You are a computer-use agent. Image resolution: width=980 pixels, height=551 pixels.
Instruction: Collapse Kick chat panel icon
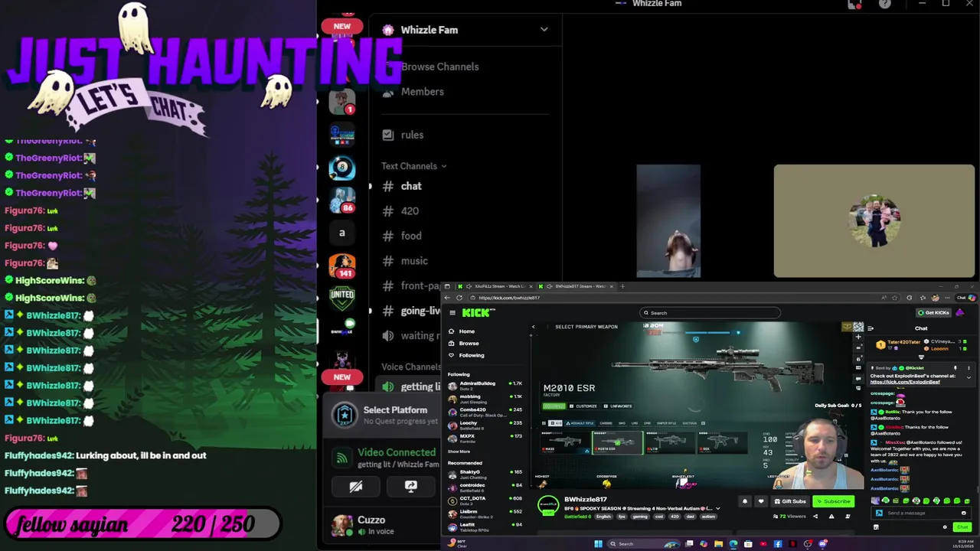(871, 328)
